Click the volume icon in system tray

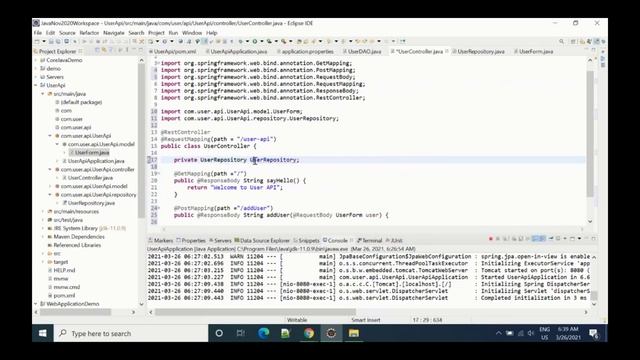pos(531,333)
